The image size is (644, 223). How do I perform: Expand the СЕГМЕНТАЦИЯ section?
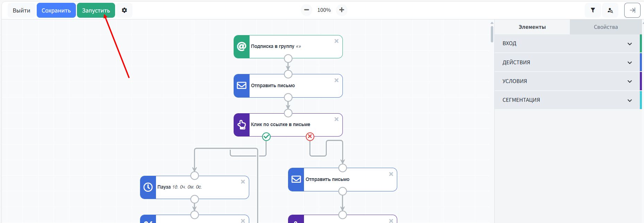pos(567,100)
